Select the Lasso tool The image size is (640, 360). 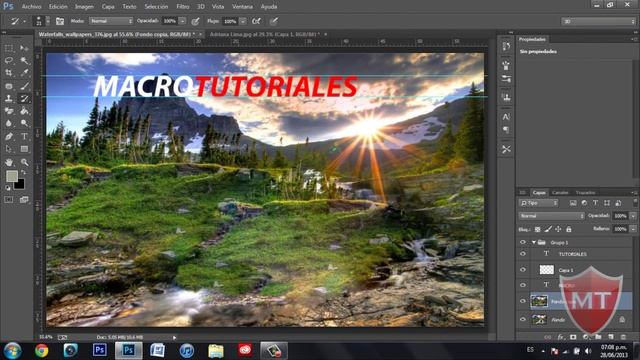tap(9, 61)
